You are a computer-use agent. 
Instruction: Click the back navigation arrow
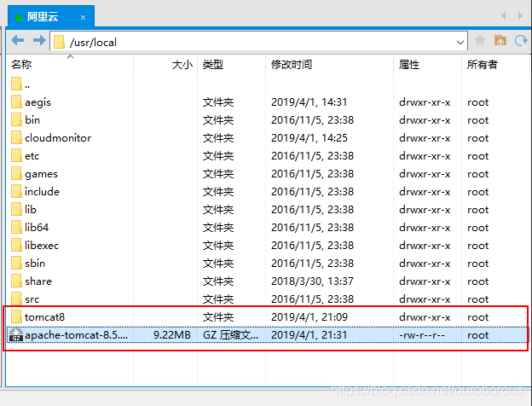(x=18, y=40)
